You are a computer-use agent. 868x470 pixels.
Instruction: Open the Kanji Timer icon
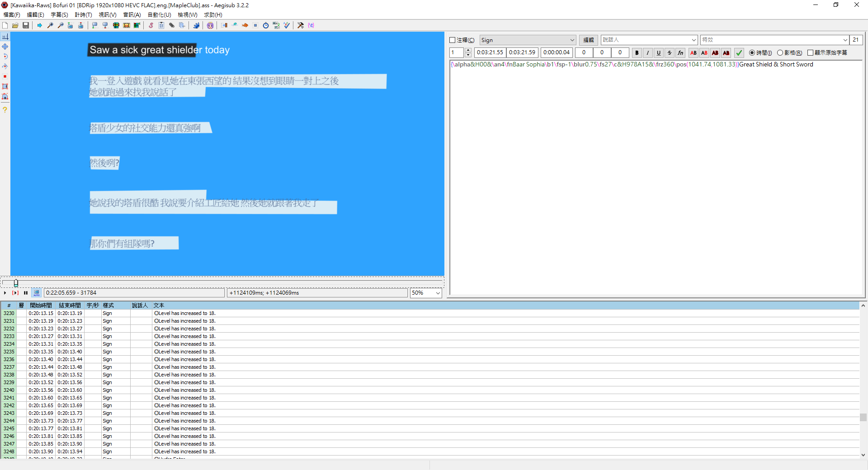276,25
